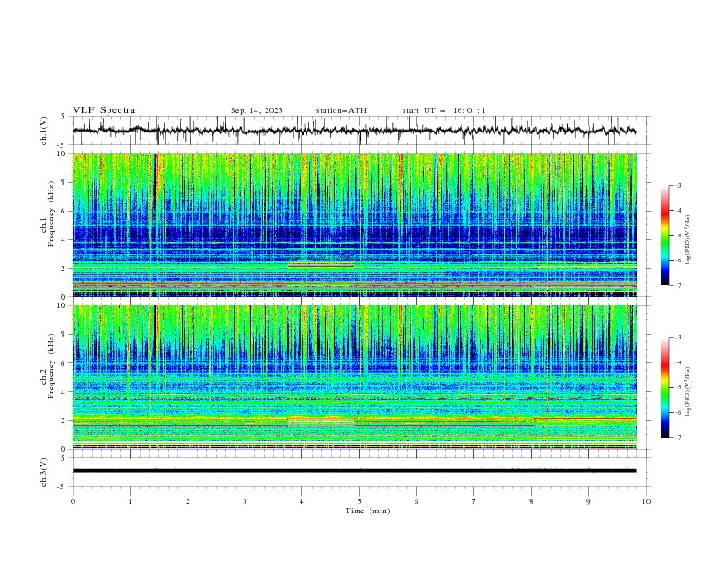This screenshot has height=563, width=728.
Task: Select the date text "Sep. 14, 2023"
Action: pyautogui.click(x=256, y=110)
